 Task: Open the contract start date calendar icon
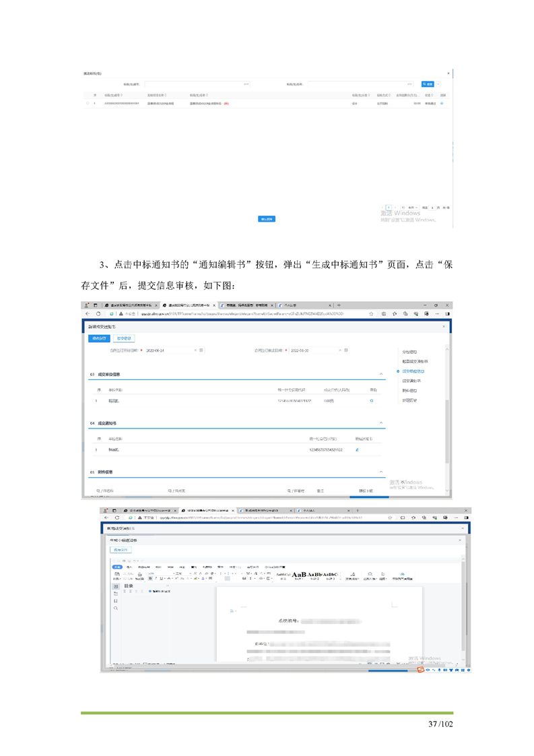201,350
